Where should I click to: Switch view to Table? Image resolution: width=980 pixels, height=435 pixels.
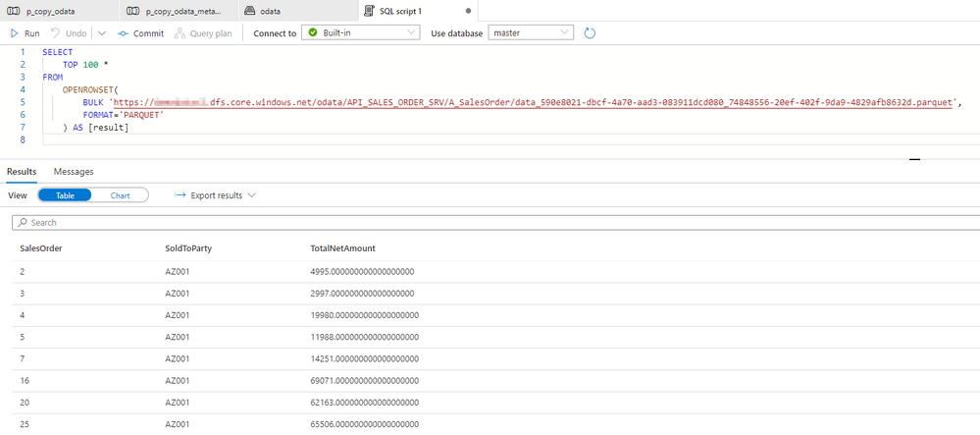65,195
